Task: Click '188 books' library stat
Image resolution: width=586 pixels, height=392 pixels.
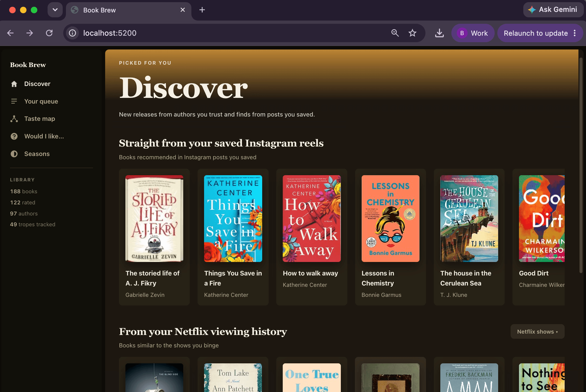Action: (24, 191)
